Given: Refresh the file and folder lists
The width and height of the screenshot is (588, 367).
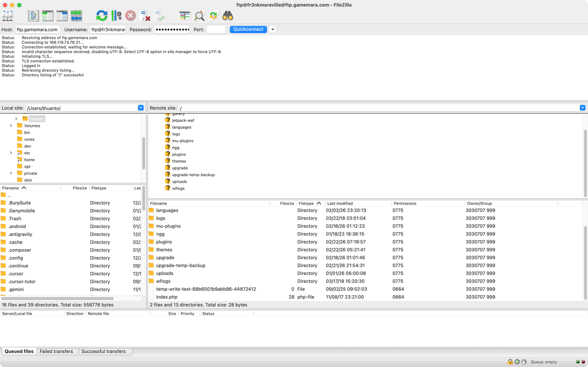Looking at the screenshot, I should (102, 16).
